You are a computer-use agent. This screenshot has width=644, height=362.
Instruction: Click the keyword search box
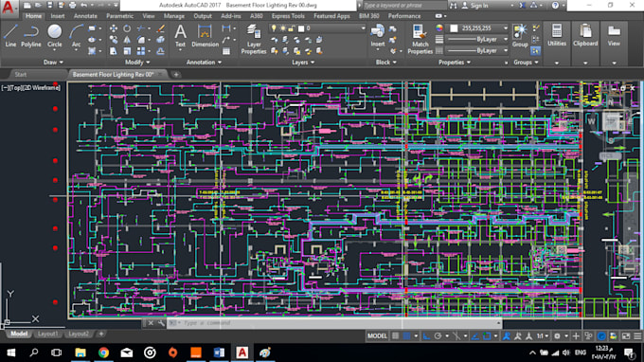404,6
